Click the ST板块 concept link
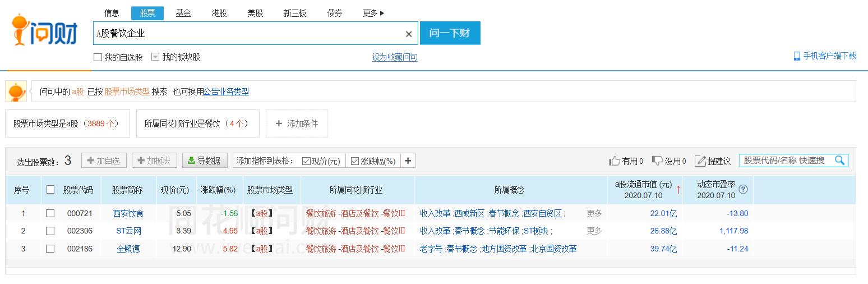 click(537, 231)
